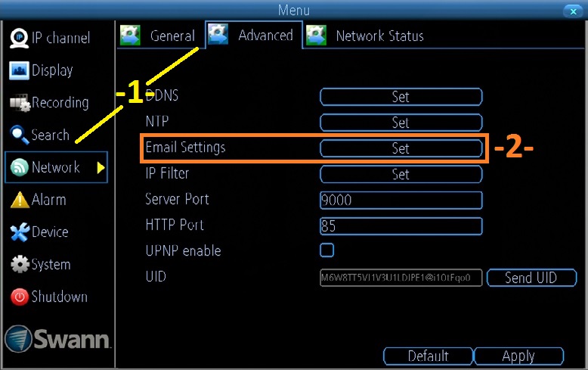Select the Device tools icon
This screenshot has width=588, height=370.
19,232
